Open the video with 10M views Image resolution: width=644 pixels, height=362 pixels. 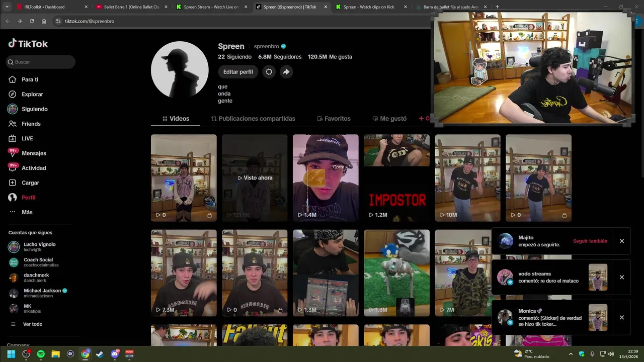pos(467,178)
